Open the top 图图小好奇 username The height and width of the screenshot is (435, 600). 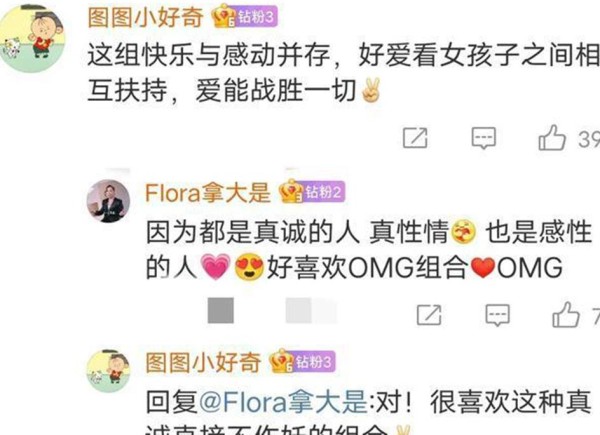tap(145, 18)
